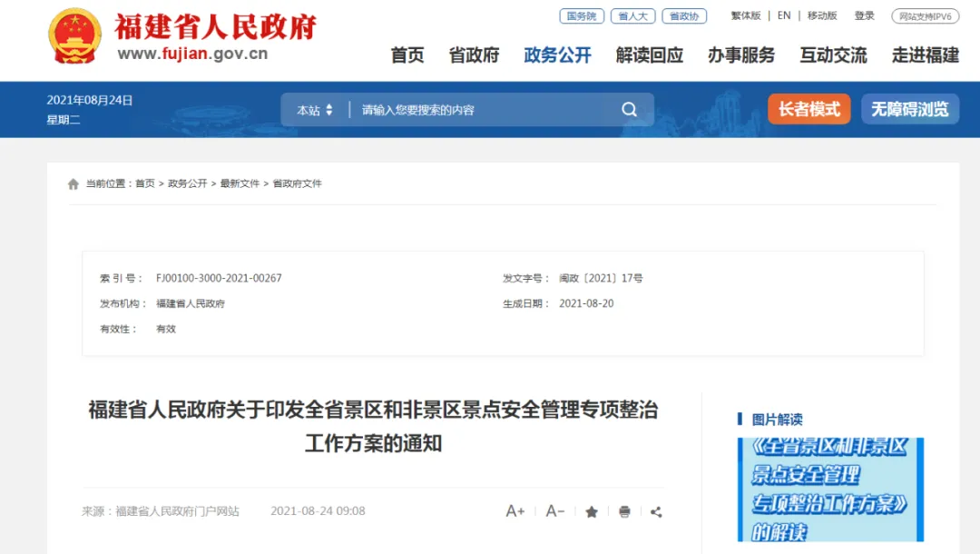The height and width of the screenshot is (554, 980).
Task: Click the Fujian government national emblem logo
Action: (x=74, y=35)
